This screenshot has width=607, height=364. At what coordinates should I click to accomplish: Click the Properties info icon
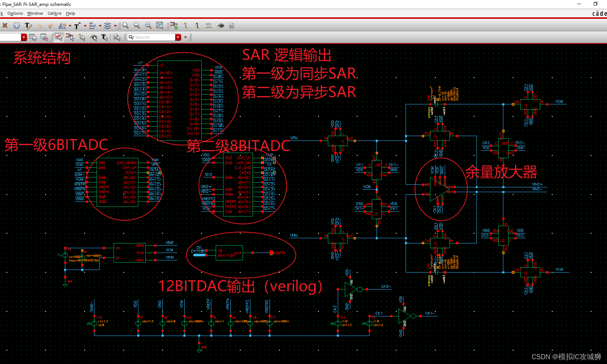(x=17, y=25)
